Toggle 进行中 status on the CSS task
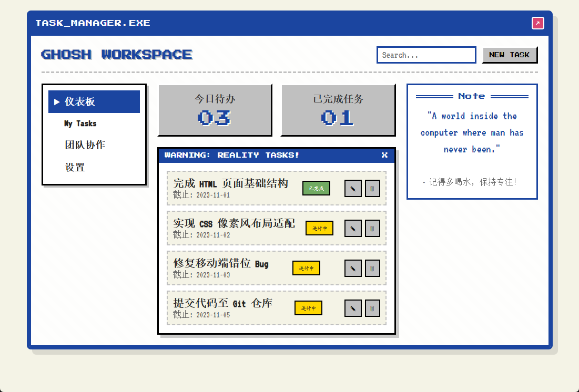Screen dimensions: 579x392 [319, 228]
